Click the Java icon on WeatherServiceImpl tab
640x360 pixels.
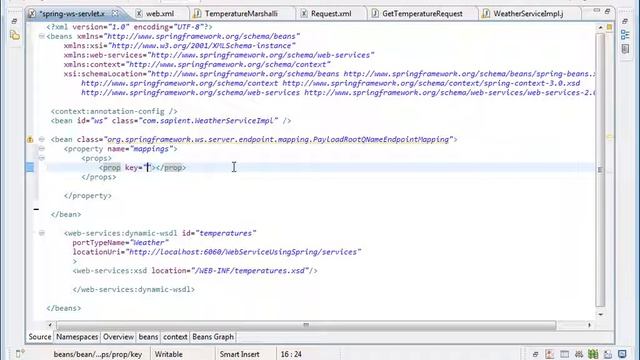[x=486, y=13]
